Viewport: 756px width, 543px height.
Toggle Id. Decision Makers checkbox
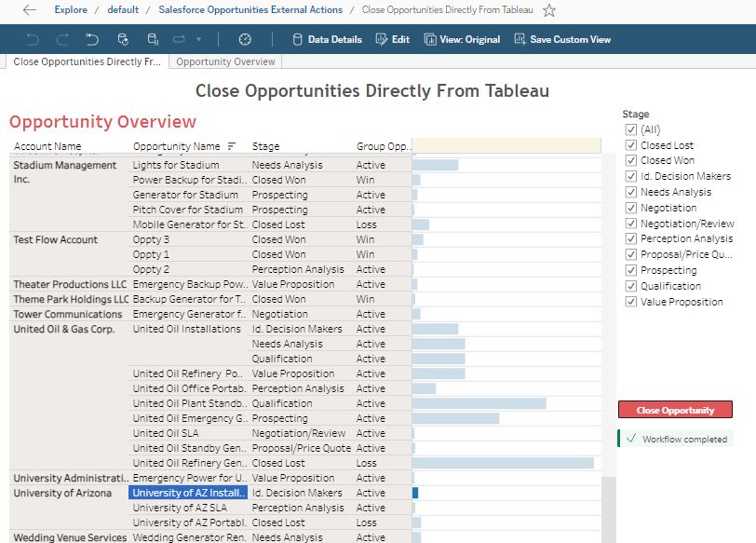coord(630,176)
